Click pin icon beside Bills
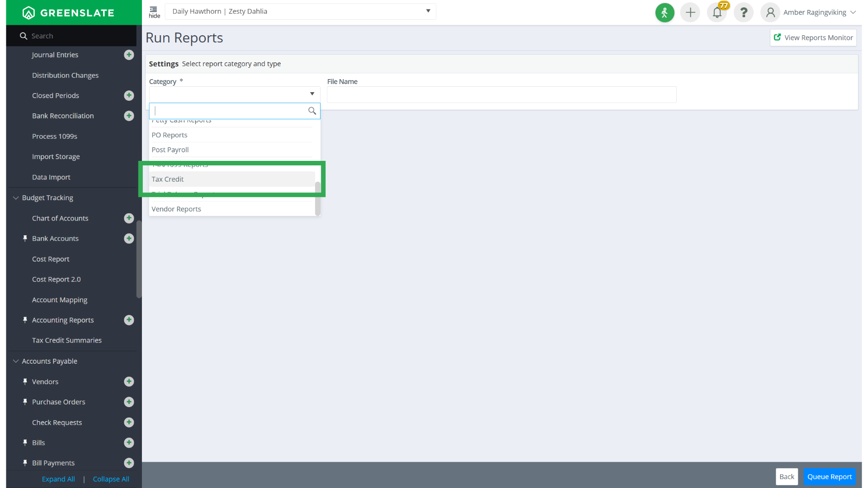This screenshot has height=488, width=868. click(25, 443)
